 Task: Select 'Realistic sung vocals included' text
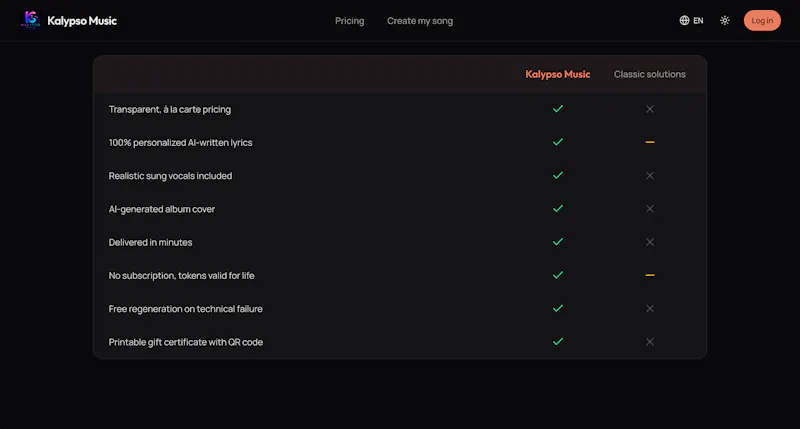(170, 176)
